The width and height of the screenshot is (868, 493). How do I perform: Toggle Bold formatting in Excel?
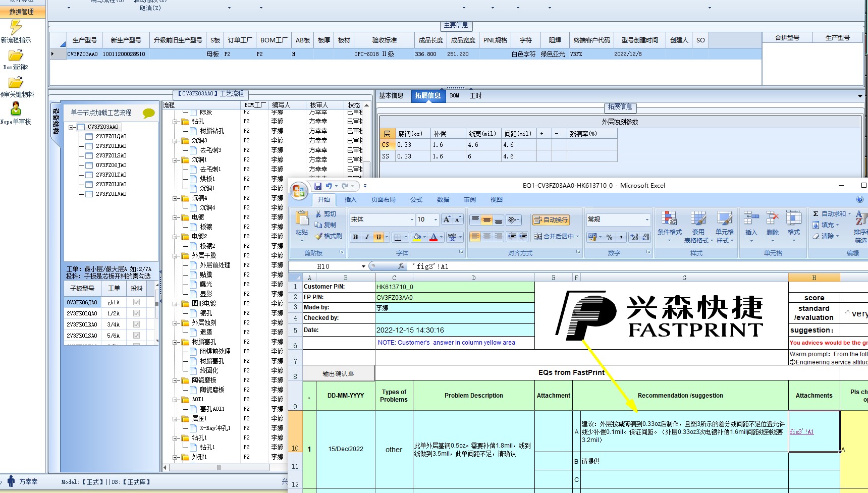[355, 237]
